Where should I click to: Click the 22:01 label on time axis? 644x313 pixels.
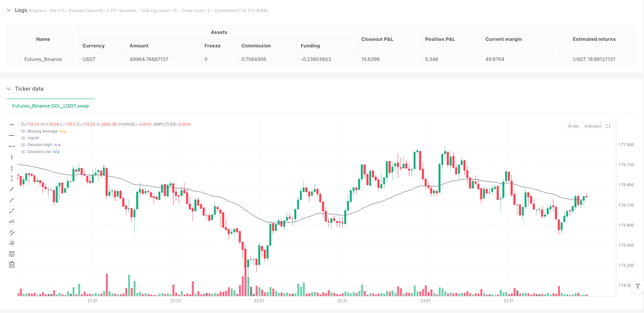259,301
